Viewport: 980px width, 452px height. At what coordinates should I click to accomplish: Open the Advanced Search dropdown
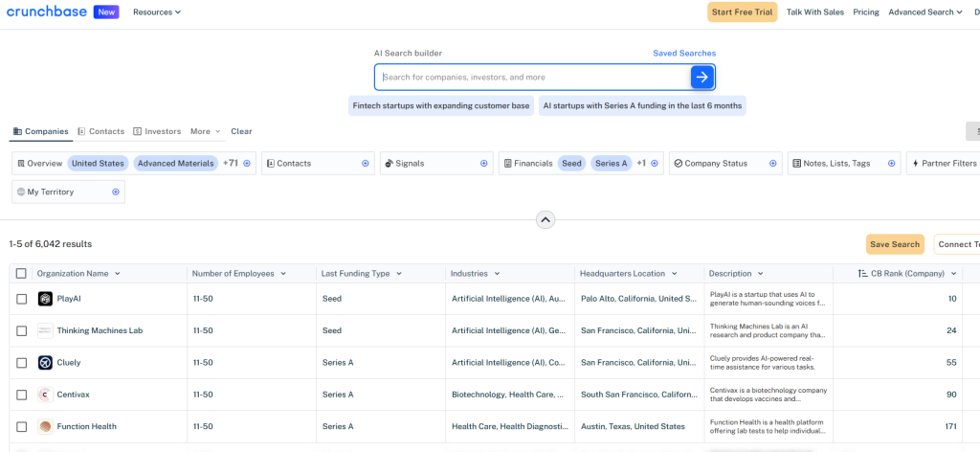click(925, 11)
